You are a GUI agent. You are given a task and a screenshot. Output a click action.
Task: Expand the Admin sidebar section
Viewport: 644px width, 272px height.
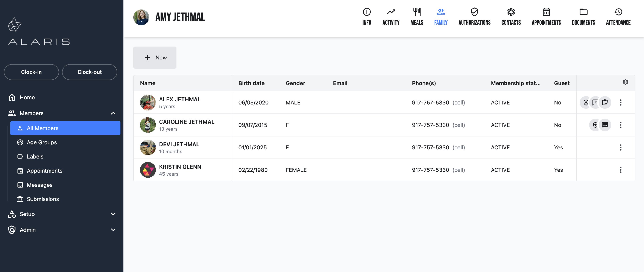pyautogui.click(x=113, y=230)
